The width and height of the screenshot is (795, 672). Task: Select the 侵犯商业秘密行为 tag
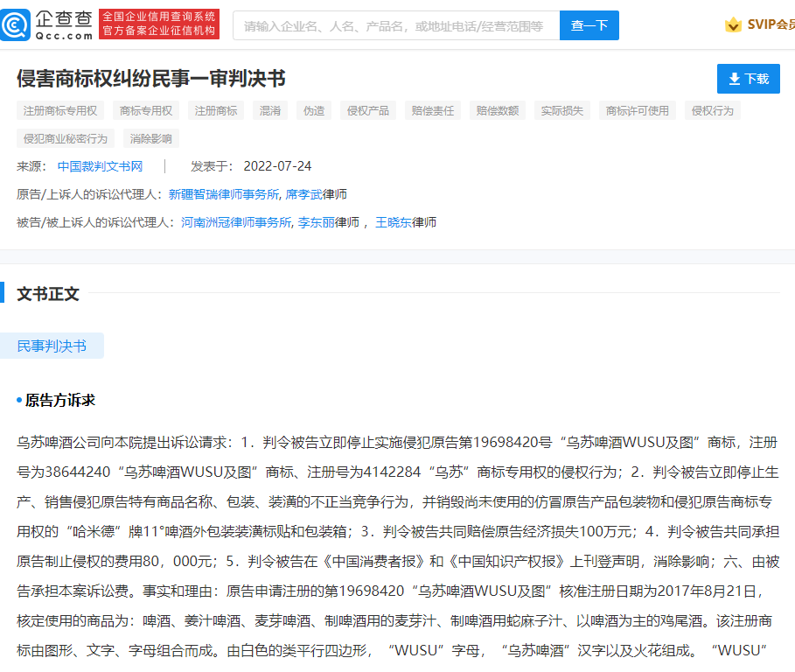66,138
